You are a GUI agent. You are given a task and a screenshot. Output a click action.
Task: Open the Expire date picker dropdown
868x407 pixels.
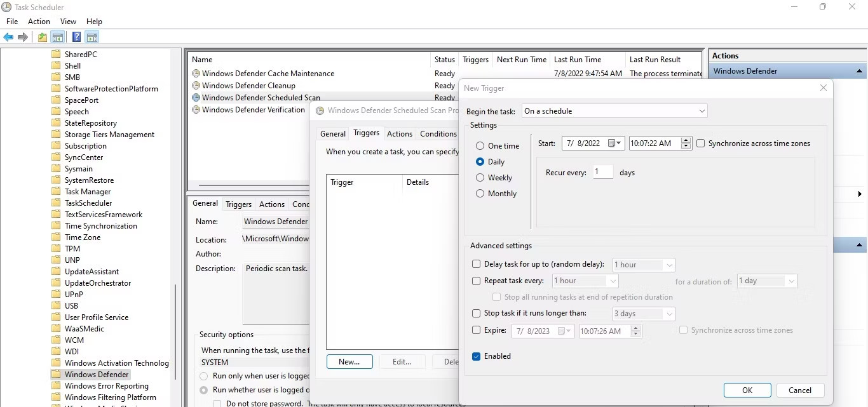tap(565, 331)
